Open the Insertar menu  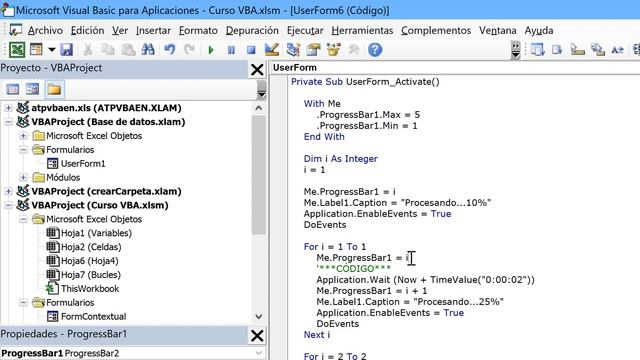[x=153, y=31]
